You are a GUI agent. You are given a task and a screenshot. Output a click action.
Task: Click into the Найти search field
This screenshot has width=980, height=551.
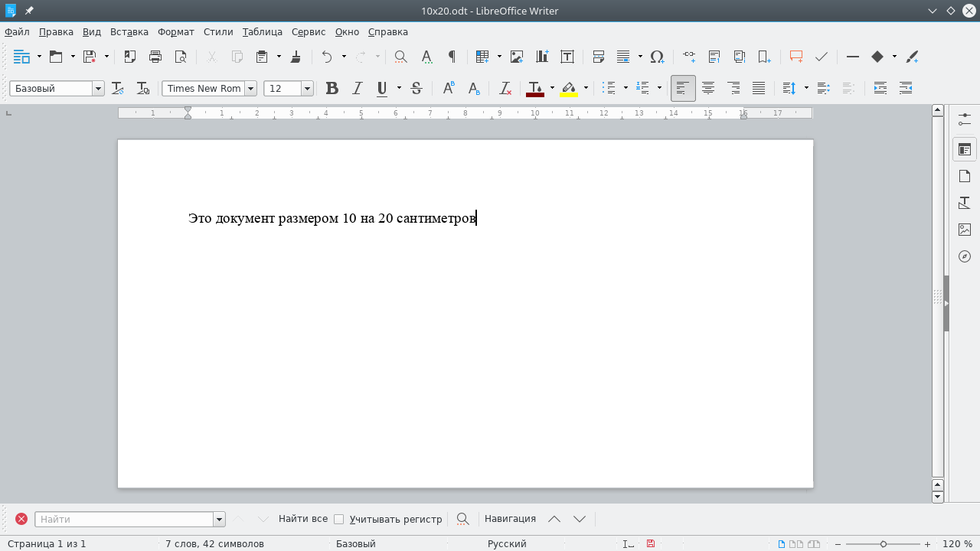click(x=124, y=519)
